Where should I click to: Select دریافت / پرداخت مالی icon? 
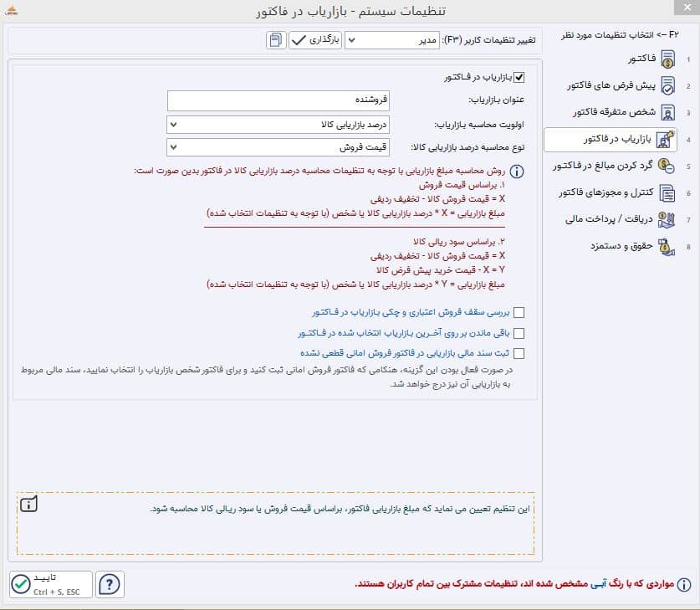[667, 220]
